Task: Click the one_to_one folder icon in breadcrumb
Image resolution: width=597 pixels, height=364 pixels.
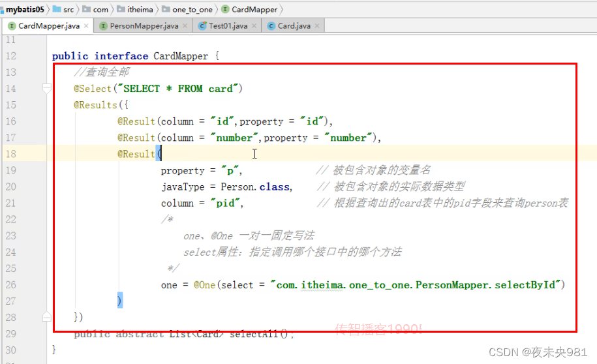Action: click(166, 8)
